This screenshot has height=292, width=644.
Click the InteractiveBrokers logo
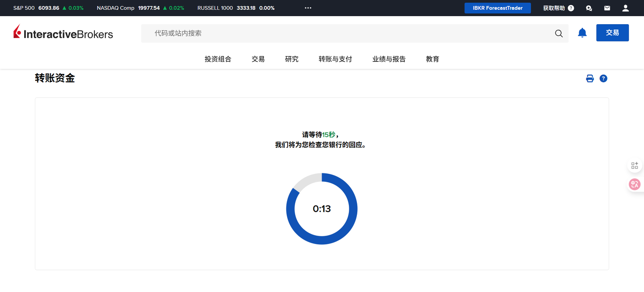click(x=63, y=31)
